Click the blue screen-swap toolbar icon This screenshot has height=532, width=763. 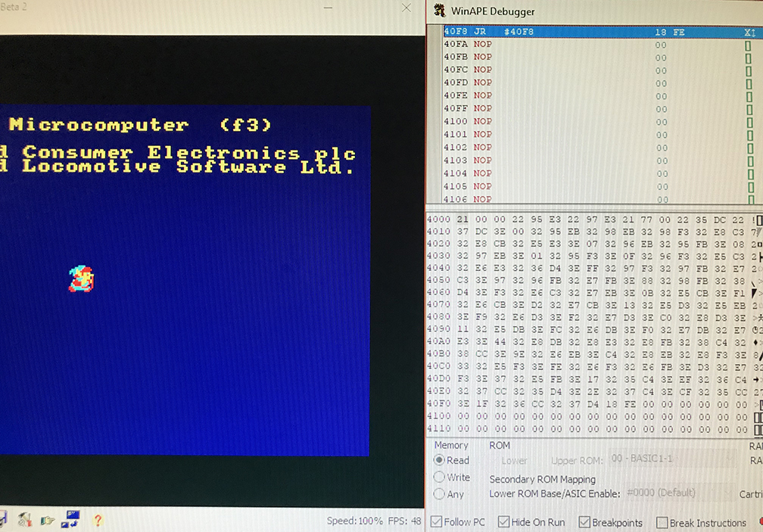tap(70, 519)
